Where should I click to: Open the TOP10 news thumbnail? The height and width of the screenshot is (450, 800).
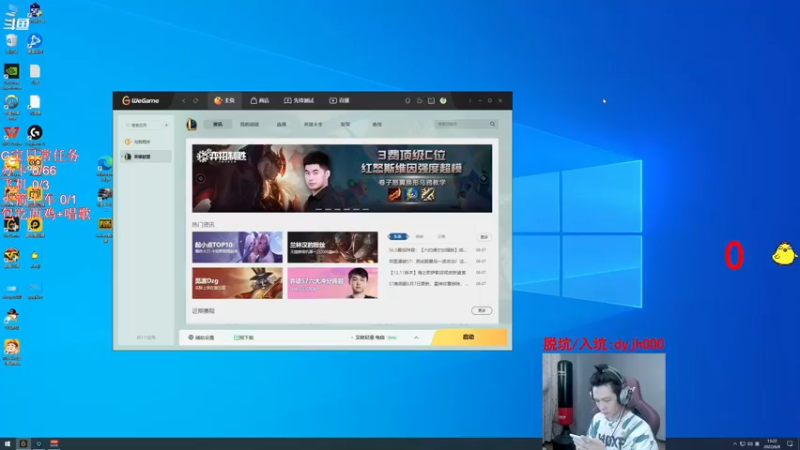(237, 247)
